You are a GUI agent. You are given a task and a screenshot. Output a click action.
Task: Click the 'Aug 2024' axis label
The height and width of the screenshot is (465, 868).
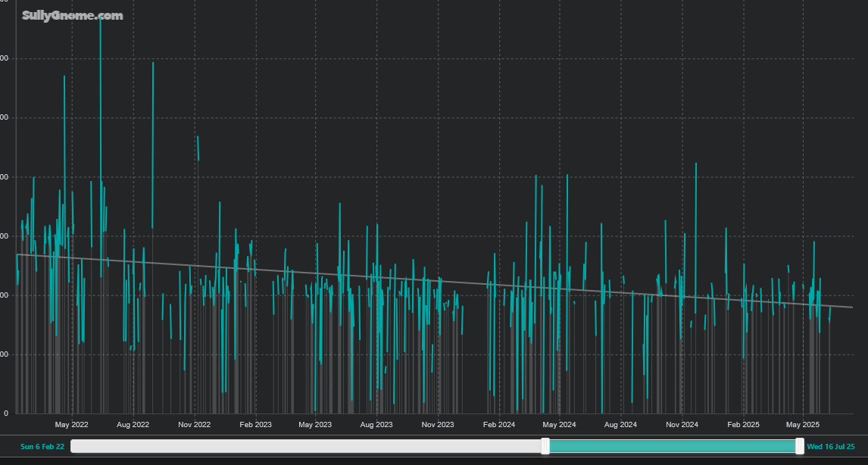click(620, 425)
